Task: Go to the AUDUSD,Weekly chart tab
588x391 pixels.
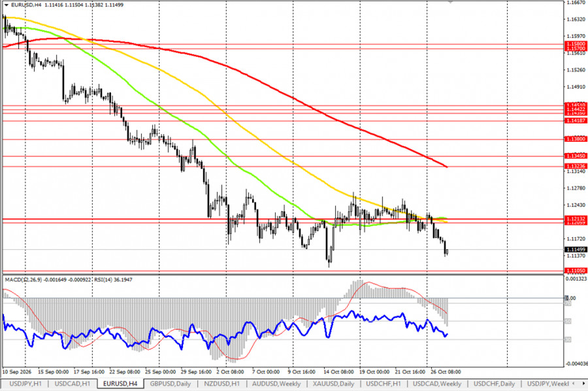Action: pyautogui.click(x=276, y=384)
